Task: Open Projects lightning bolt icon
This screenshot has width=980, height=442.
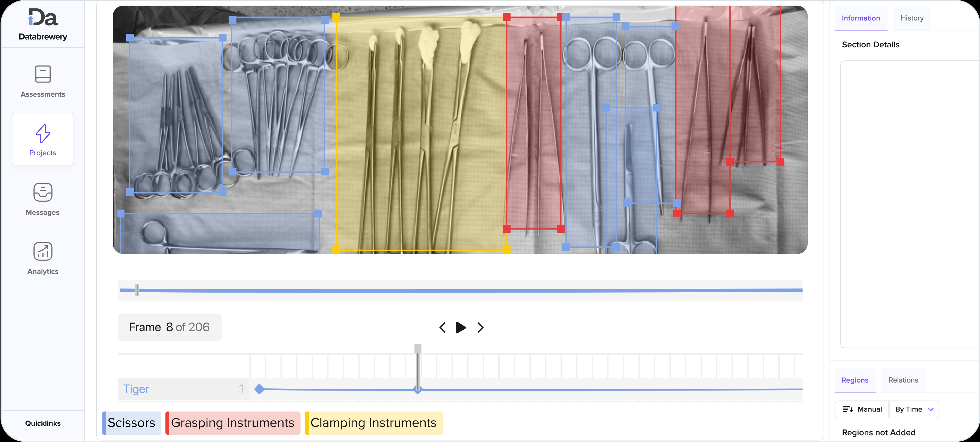Action: [x=43, y=134]
